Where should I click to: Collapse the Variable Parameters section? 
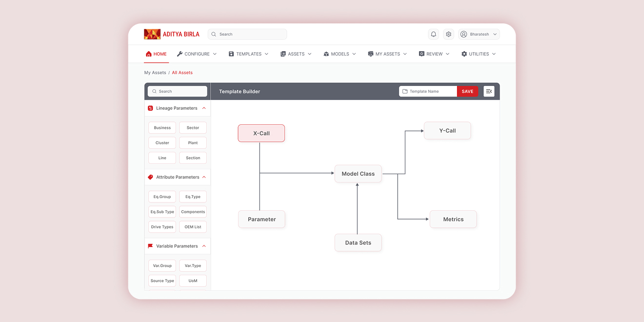[x=204, y=246]
